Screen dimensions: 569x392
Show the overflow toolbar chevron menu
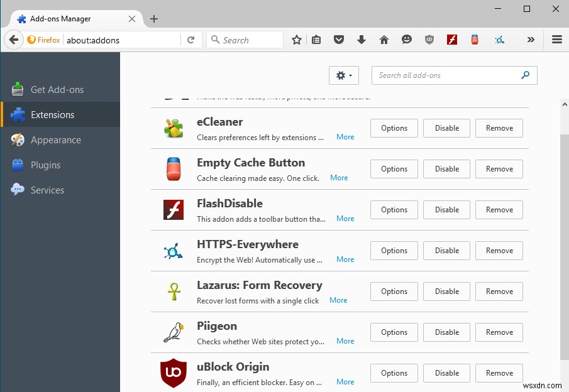[531, 39]
